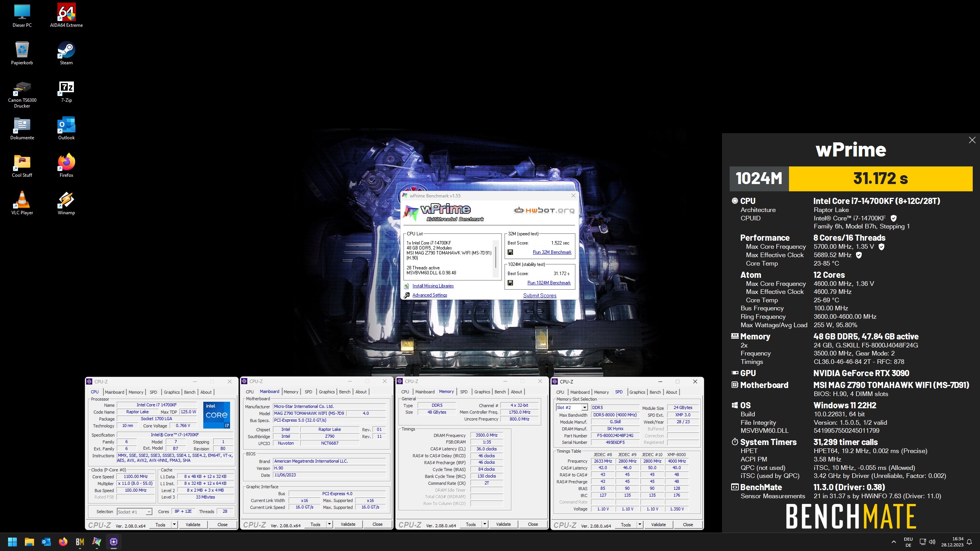Open the AIDA64 Extreme desktop icon
This screenshot has height=551, width=980.
pos(66,15)
